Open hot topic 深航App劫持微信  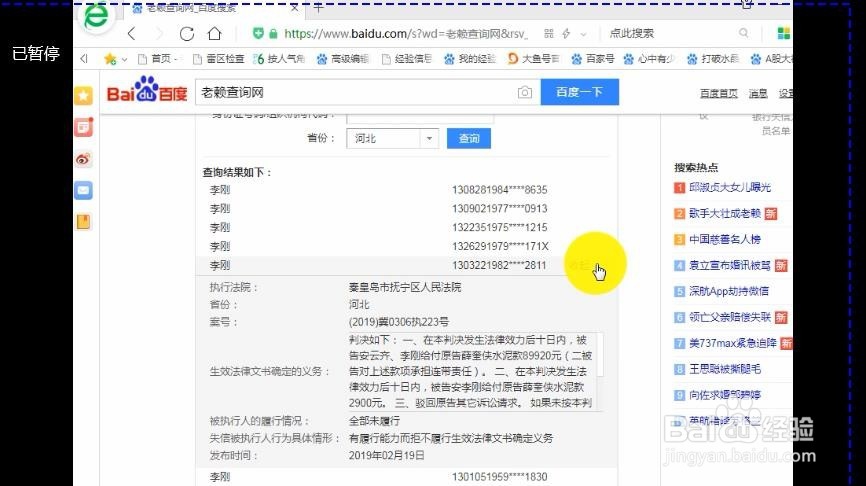click(728, 292)
